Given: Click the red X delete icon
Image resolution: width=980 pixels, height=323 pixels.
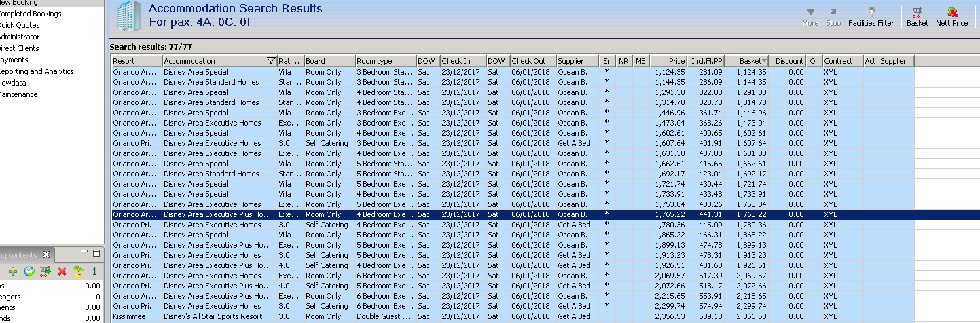Looking at the screenshot, I should click(x=62, y=271).
